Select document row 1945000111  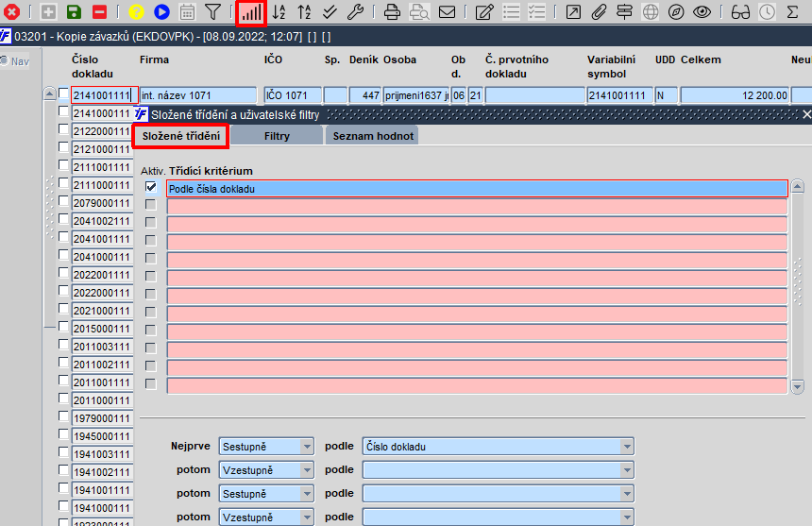tap(102, 436)
